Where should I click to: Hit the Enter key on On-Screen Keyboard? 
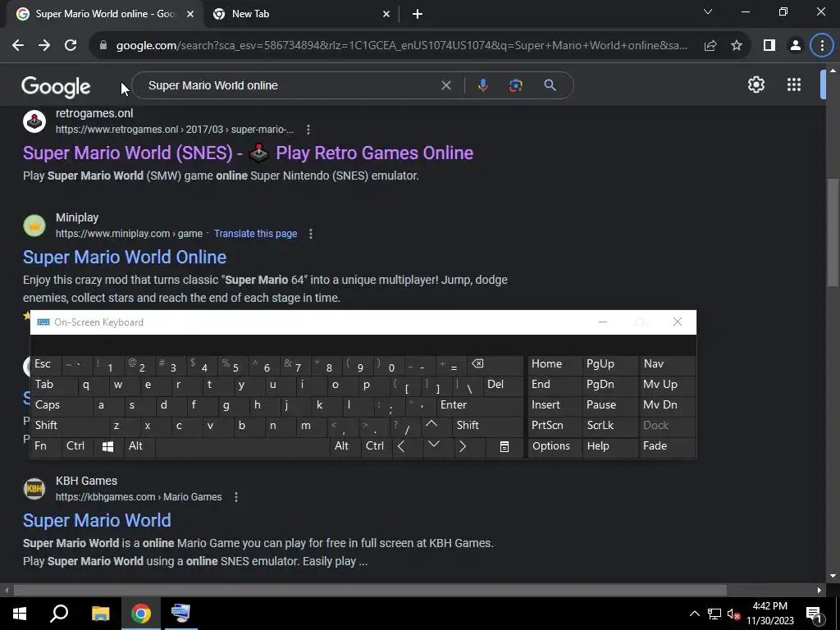479,405
